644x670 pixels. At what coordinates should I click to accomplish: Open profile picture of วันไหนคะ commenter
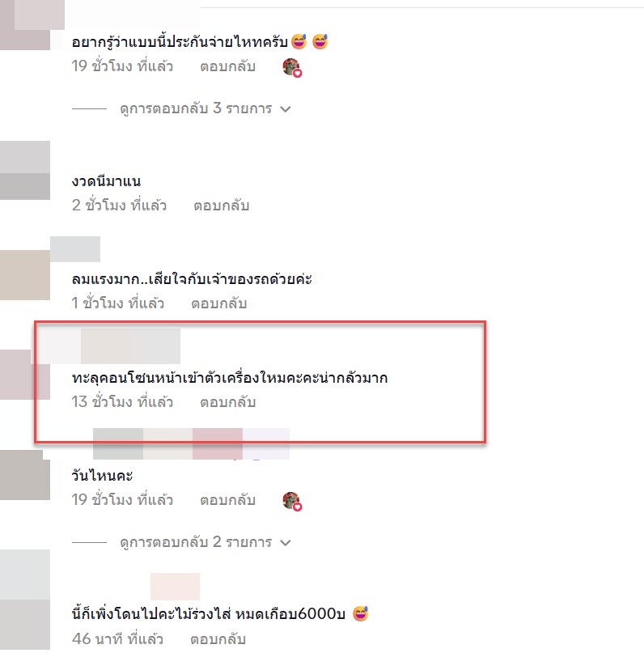pos(25,475)
